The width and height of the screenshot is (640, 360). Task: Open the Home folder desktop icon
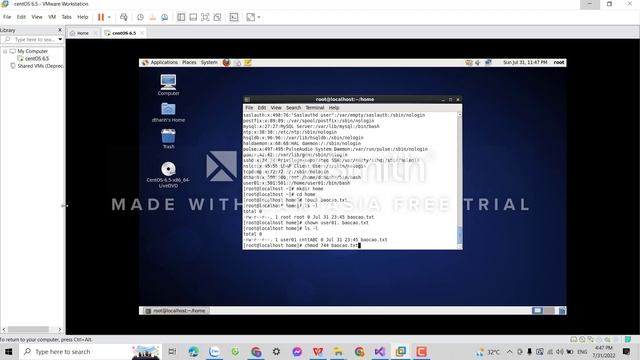[168, 112]
